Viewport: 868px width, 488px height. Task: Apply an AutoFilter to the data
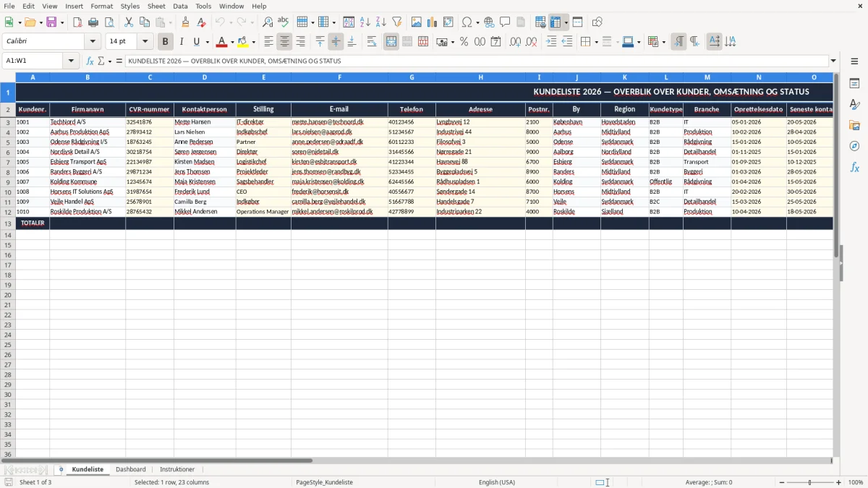397,22
